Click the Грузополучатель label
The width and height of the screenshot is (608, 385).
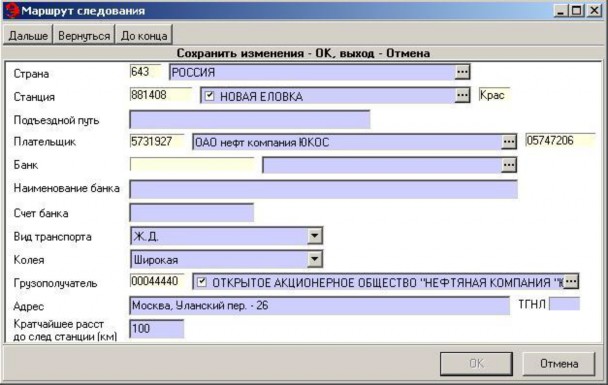(x=55, y=283)
